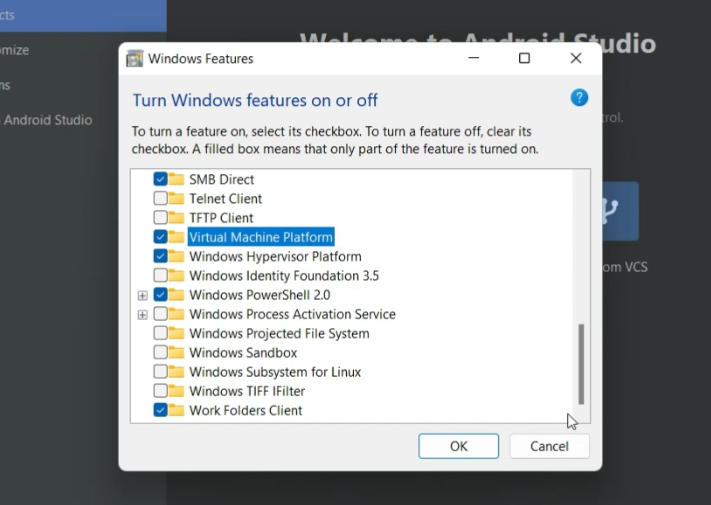Tick the TFTP Client checkbox
The width and height of the screenshot is (711, 505).
(x=160, y=218)
